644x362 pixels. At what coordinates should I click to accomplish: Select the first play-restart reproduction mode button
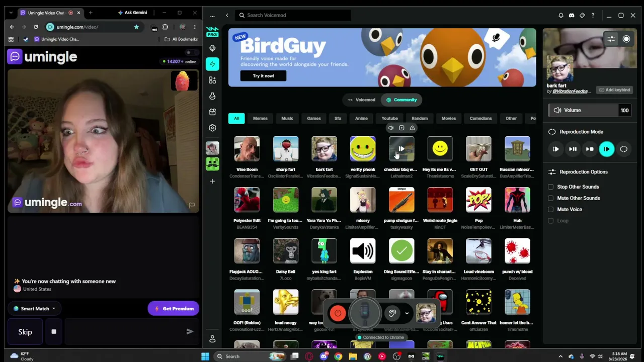pyautogui.click(x=555, y=149)
